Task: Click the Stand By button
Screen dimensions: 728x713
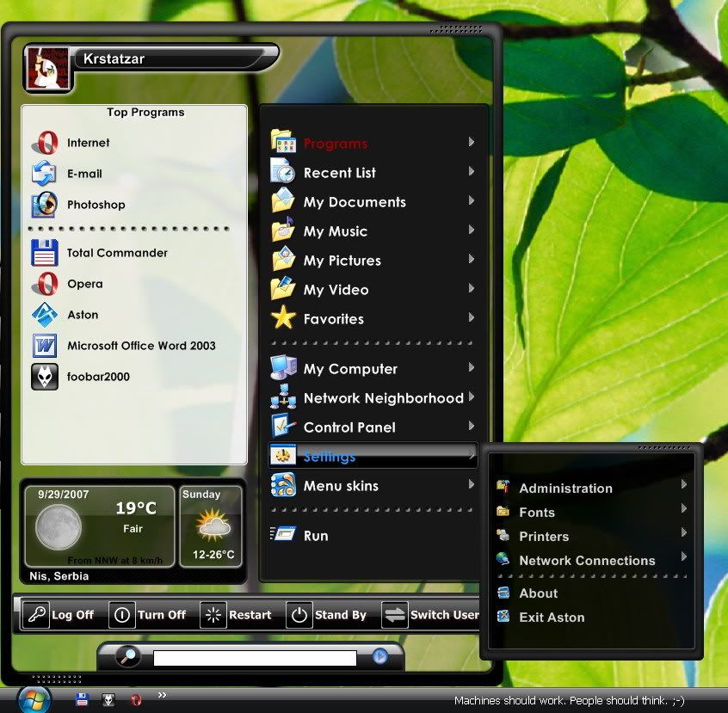Action: click(x=327, y=615)
